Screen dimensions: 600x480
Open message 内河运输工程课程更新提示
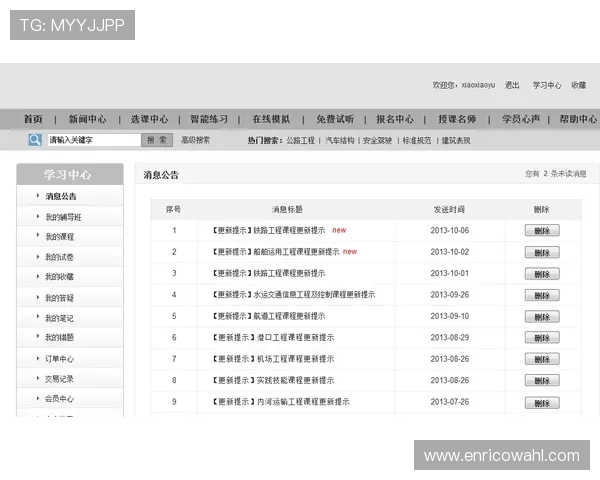[281, 402]
